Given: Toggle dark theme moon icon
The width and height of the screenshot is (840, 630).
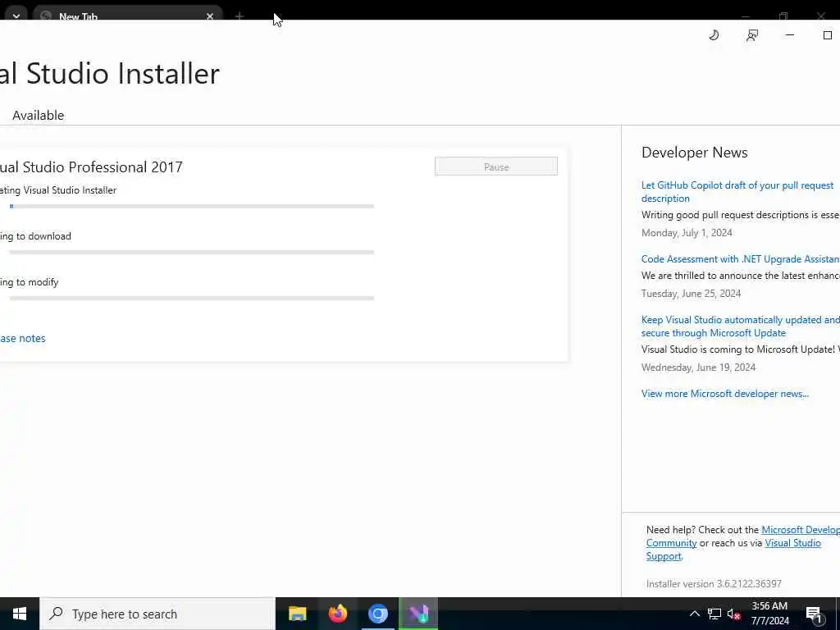Looking at the screenshot, I should [x=714, y=35].
